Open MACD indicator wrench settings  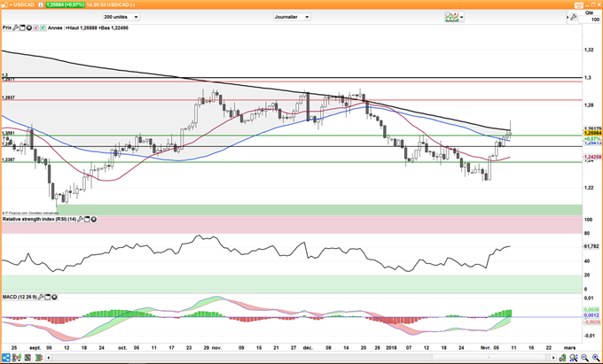pos(41,298)
